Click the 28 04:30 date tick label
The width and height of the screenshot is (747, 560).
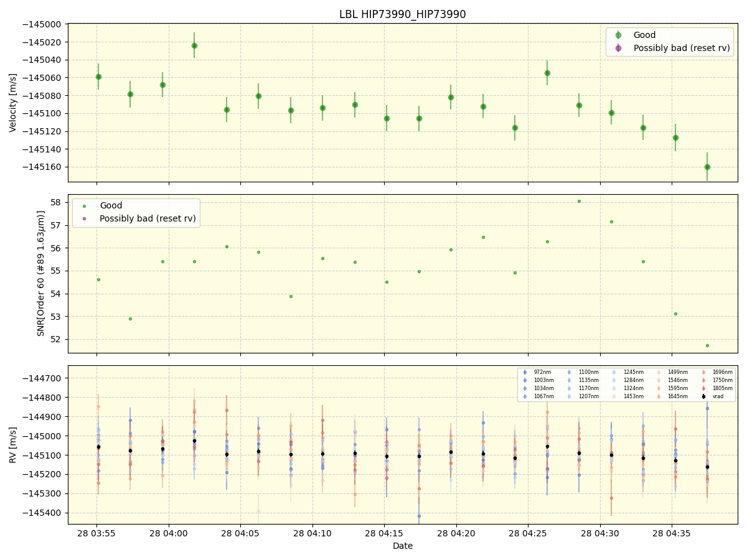pyautogui.click(x=600, y=533)
